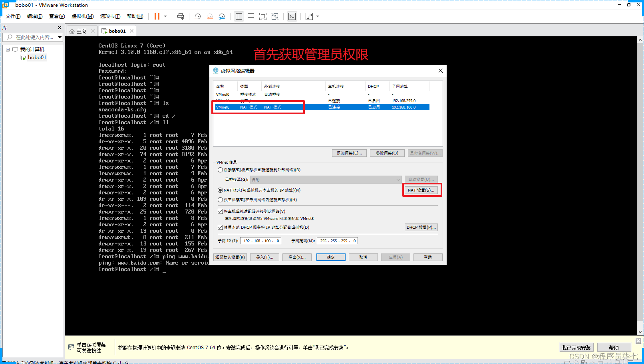Viewport: 644px width, 364px height.
Task: Take a snapshot of this virtual machine
Action: point(198,16)
